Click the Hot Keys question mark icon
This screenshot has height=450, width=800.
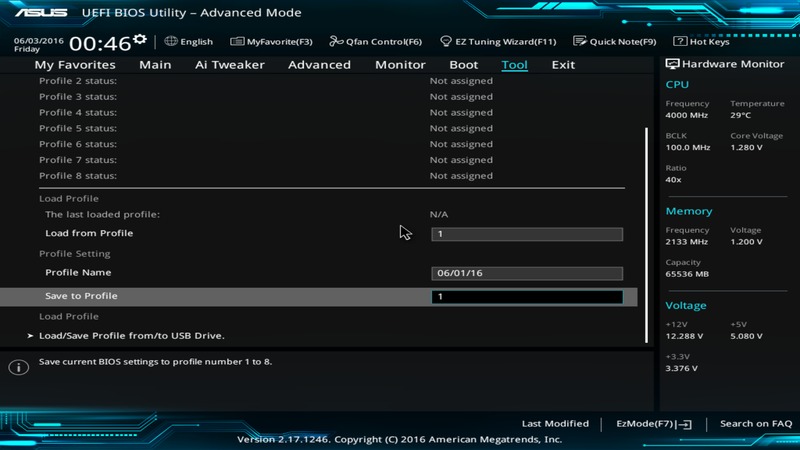pos(680,42)
